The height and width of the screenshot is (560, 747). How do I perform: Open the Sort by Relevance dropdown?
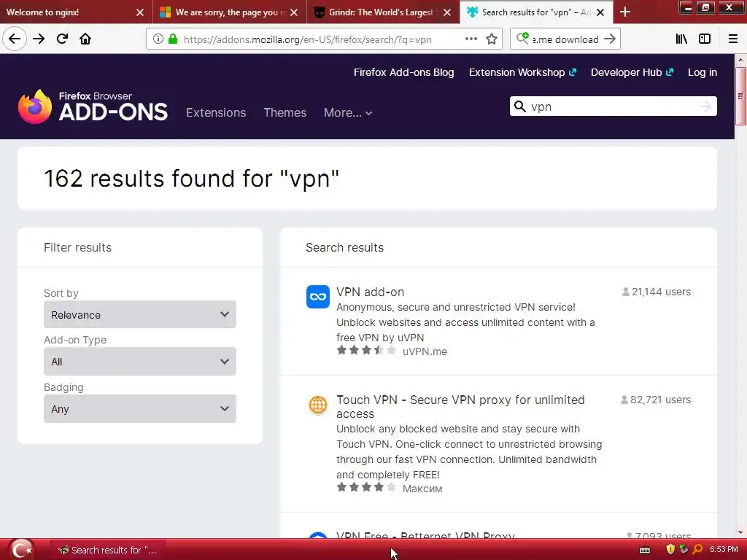coord(140,314)
